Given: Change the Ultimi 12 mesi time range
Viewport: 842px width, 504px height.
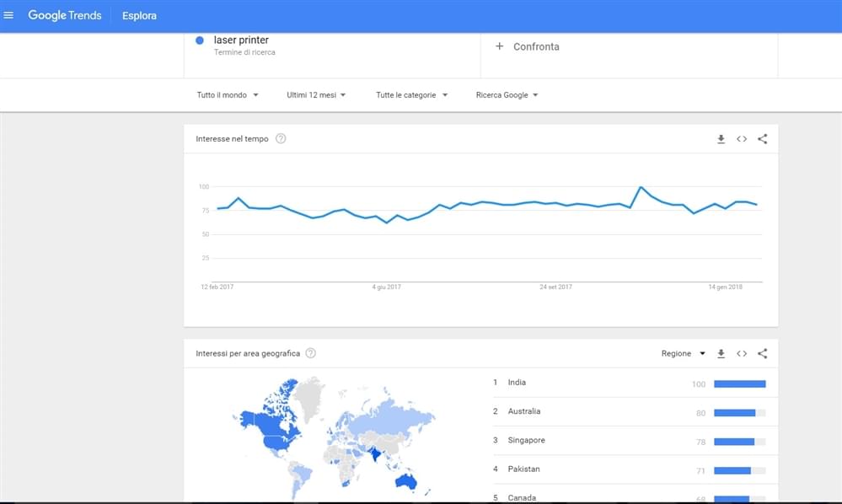Looking at the screenshot, I should pos(316,95).
